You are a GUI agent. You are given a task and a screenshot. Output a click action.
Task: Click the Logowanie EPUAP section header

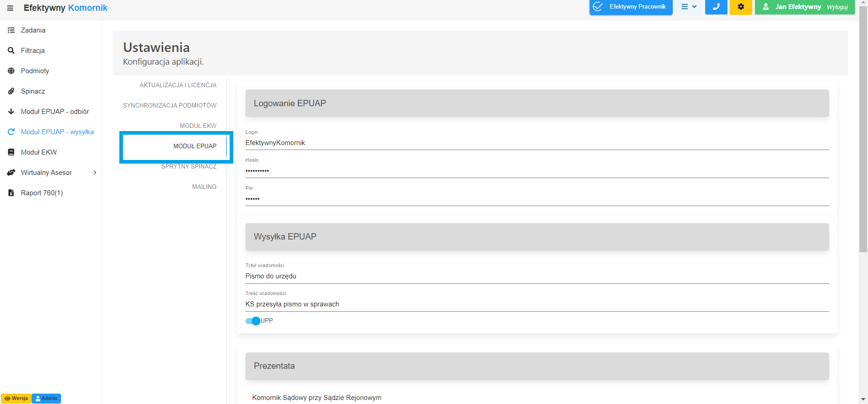pos(537,103)
